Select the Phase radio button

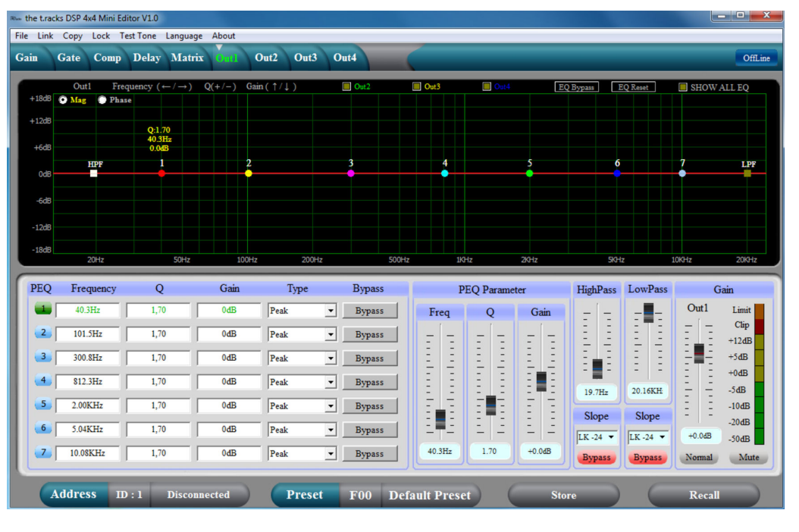coord(102,100)
